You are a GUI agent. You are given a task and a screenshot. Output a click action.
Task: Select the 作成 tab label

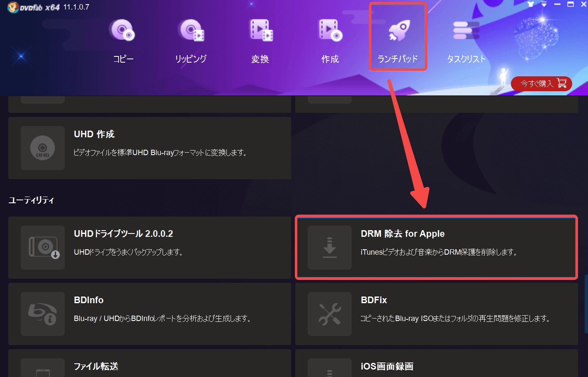pos(330,59)
